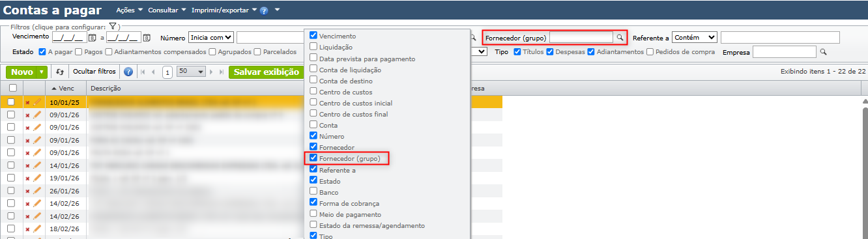Click the page number box showing 1
The height and width of the screenshot is (239, 868).
point(167,72)
